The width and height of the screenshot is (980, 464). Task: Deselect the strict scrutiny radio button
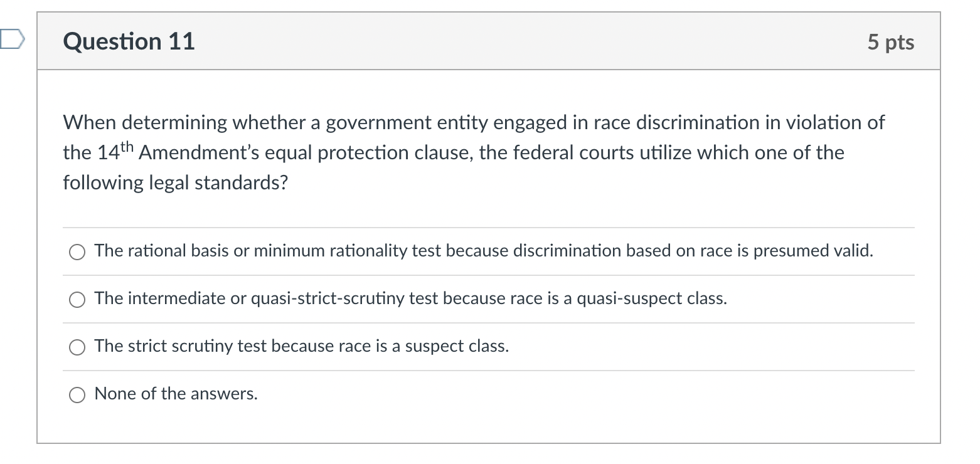coord(77,346)
